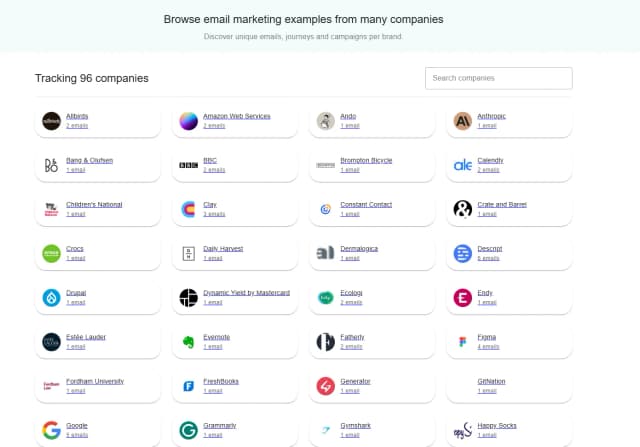Image resolution: width=640 pixels, height=447 pixels.
Task: Click the Evernote elephant logo
Action: click(x=188, y=342)
